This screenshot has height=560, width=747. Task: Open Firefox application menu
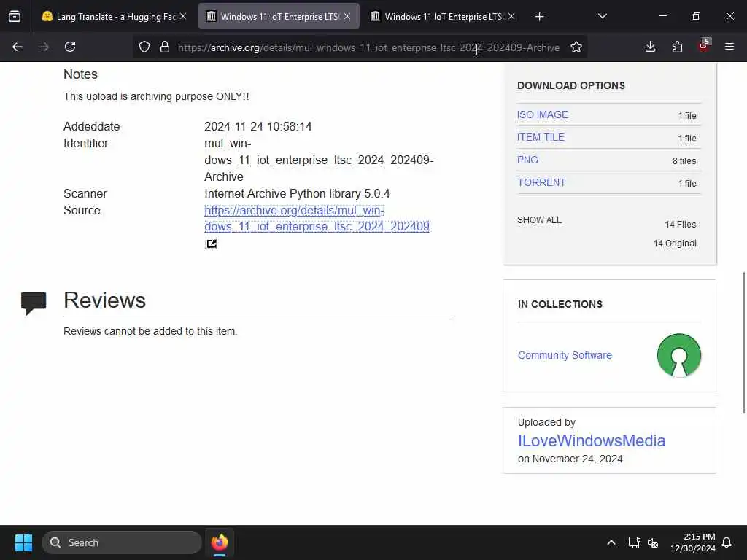tap(729, 47)
